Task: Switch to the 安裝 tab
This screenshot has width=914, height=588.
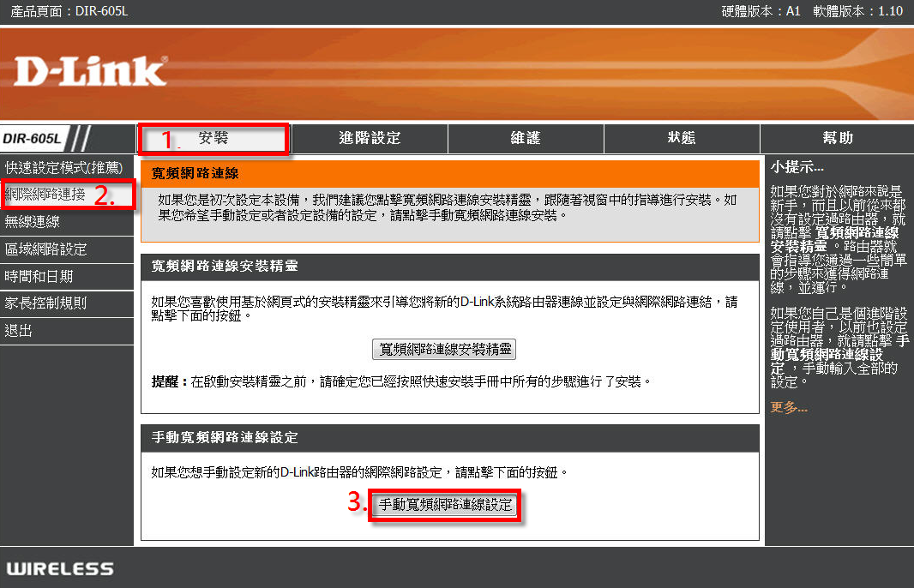Action: pos(213,138)
